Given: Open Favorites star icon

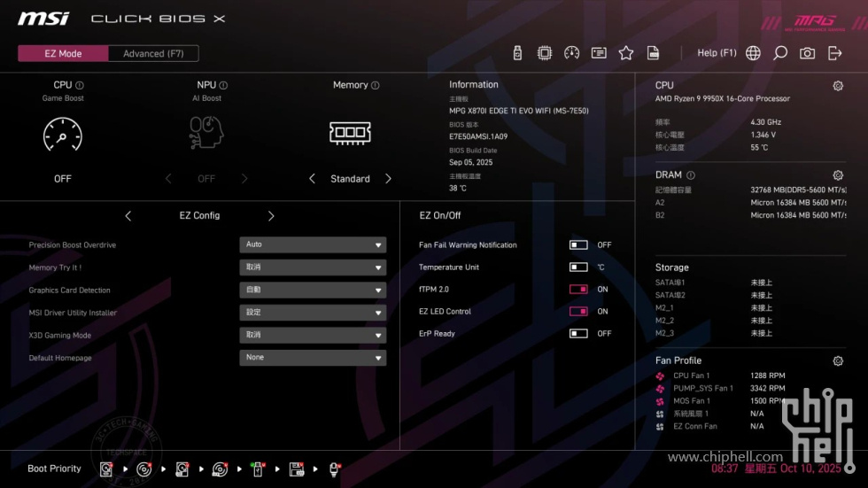Looking at the screenshot, I should pyautogui.click(x=625, y=53).
